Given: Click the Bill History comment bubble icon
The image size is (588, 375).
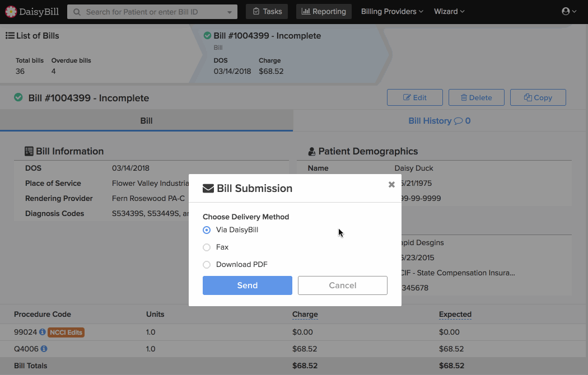Looking at the screenshot, I should click(458, 121).
